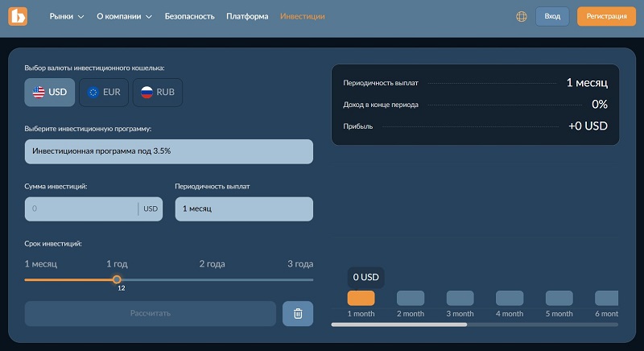Expand the Рынки menu
This screenshot has height=351, width=644.
(x=66, y=16)
